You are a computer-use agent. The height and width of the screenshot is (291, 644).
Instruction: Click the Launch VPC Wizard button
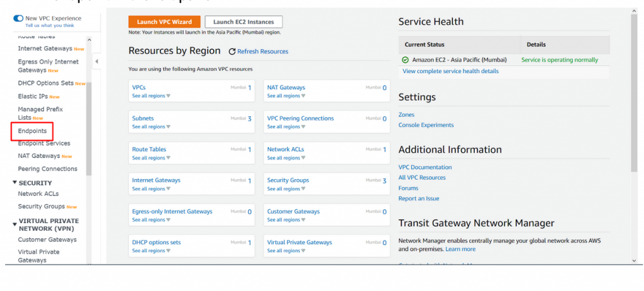(x=164, y=22)
